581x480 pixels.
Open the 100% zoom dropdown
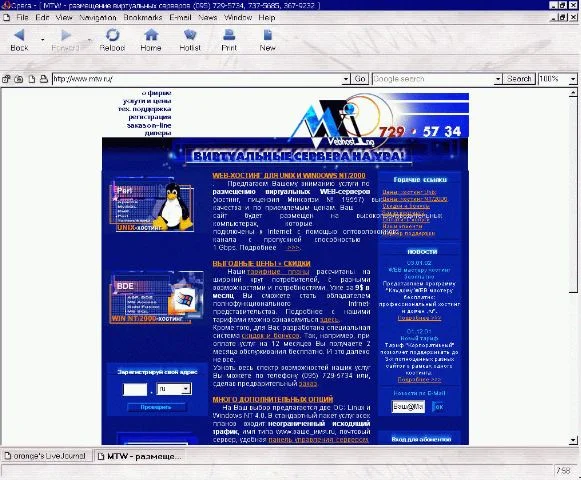point(573,79)
